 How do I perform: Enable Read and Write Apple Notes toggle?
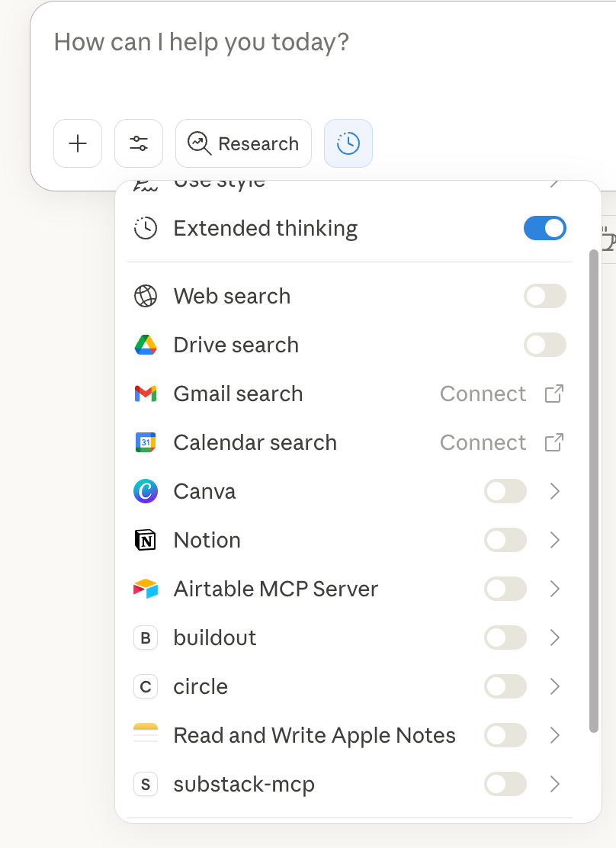click(505, 735)
